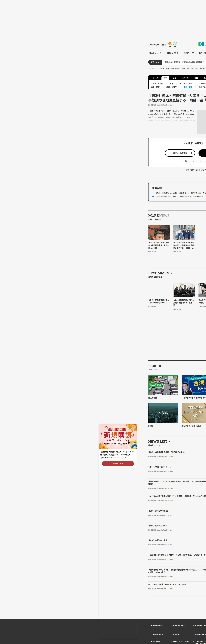Open the 運勢 fortune star icon

click(175, 43)
